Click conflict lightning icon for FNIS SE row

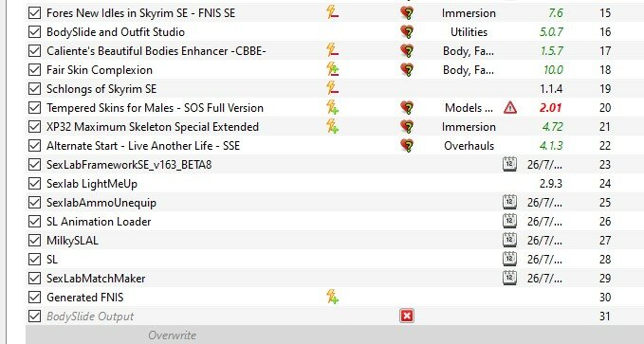(x=332, y=12)
